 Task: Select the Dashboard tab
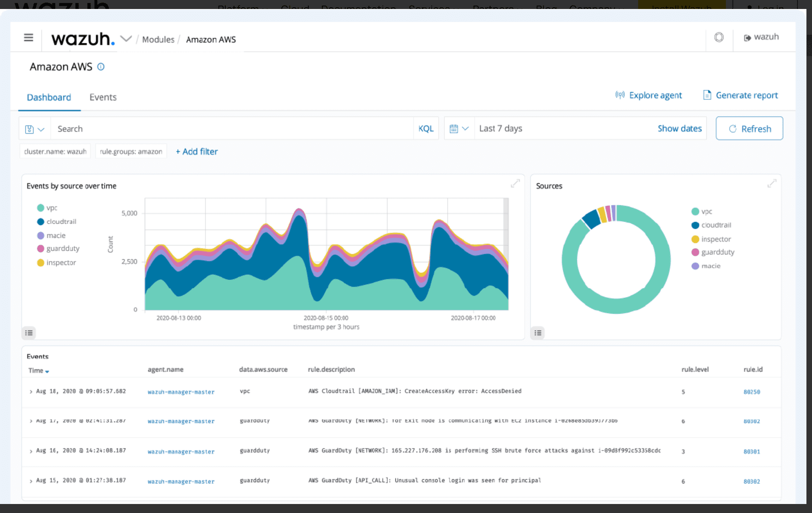pyautogui.click(x=49, y=97)
